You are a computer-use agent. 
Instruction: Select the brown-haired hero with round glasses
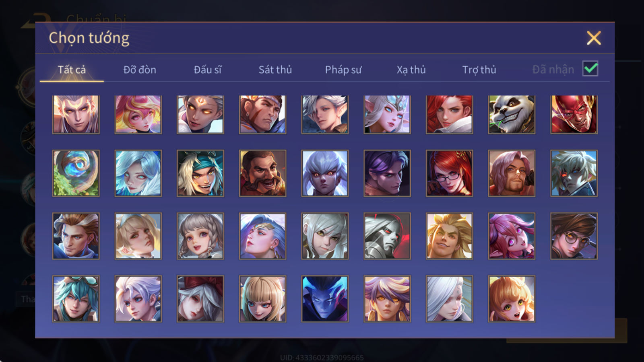(574, 236)
